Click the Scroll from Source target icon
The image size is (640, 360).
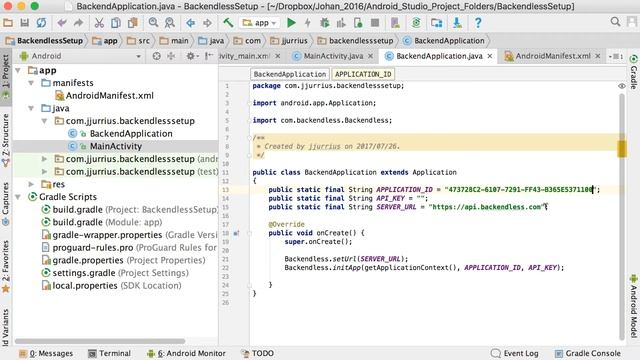[x=156, y=56]
